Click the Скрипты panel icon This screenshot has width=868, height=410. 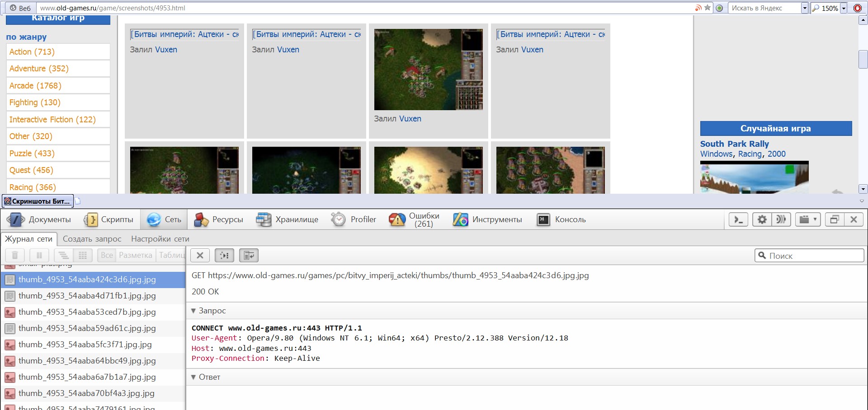pyautogui.click(x=91, y=219)
